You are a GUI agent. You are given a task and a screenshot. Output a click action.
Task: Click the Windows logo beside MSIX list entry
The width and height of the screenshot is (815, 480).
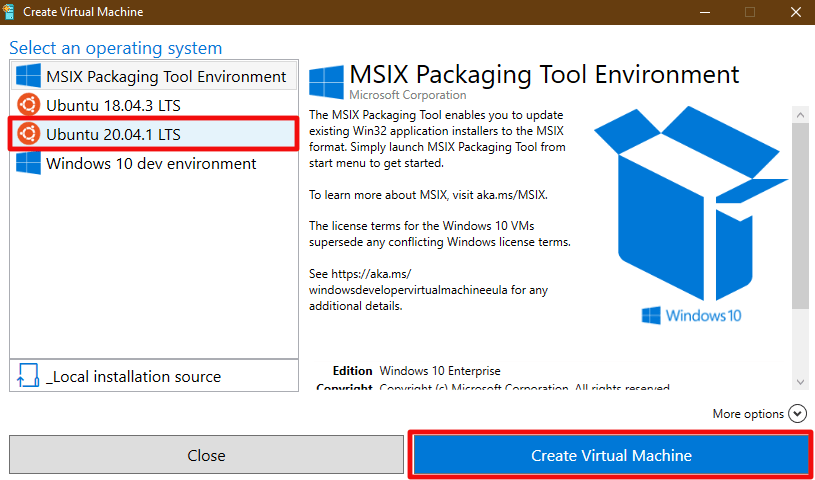click(28, 76)
